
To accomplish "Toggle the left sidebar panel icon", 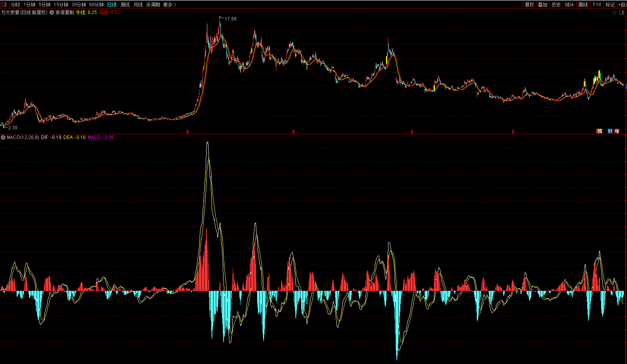I will [x=4, y=5].
